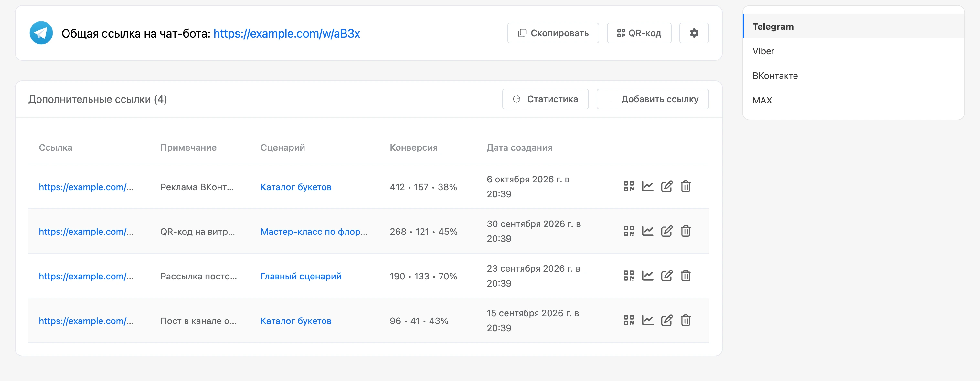Click the Telegram logo icon
The image size is (980, 381).
(41, 33)
